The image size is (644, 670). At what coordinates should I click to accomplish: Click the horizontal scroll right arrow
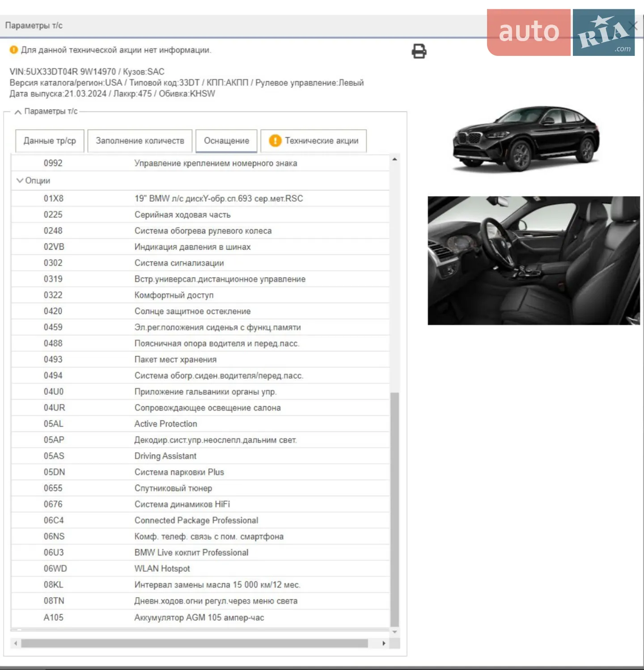pos(384,643)
